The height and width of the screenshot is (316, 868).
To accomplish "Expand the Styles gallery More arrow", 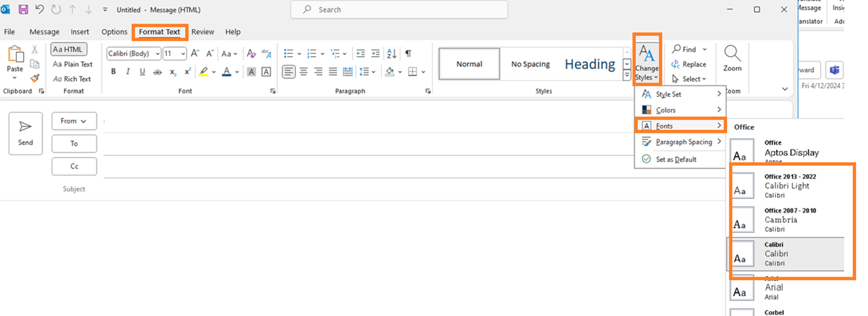I will coord(627,76).
